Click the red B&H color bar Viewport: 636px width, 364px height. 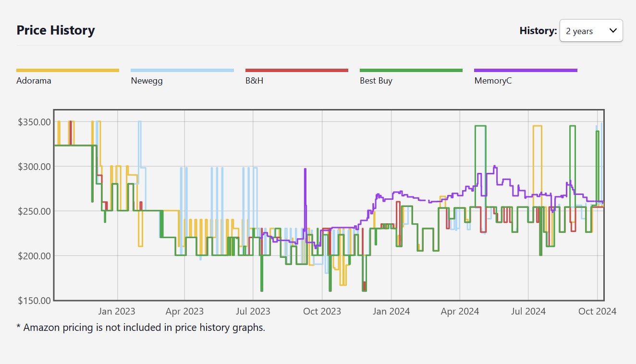click(x=297, y=71)
